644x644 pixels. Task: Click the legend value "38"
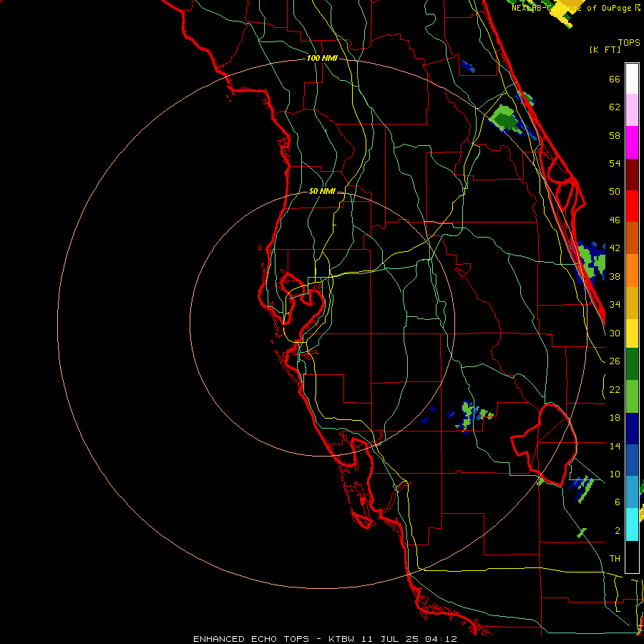(x=615, y=276)
